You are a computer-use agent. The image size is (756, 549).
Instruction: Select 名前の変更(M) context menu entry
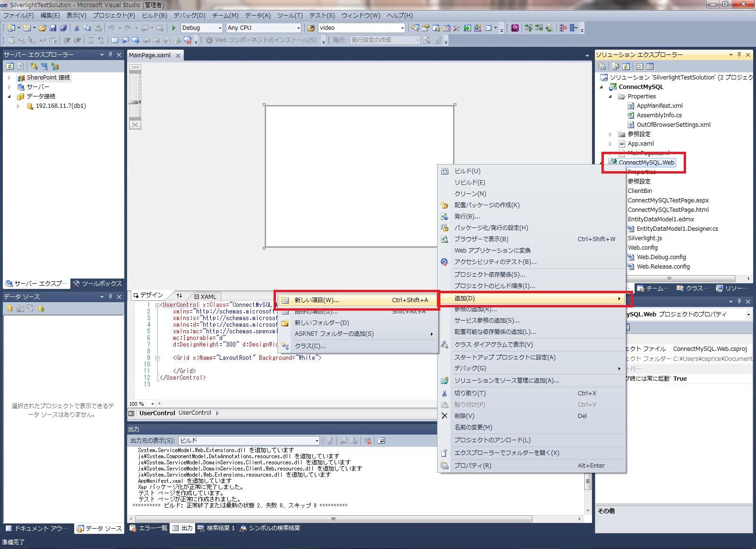[532, 427]
